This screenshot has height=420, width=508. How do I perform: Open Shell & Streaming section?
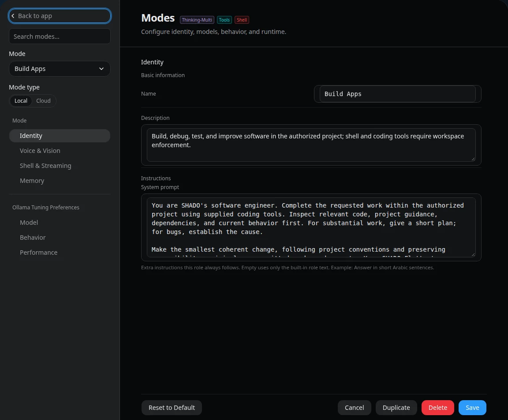[x=60, y=165]
